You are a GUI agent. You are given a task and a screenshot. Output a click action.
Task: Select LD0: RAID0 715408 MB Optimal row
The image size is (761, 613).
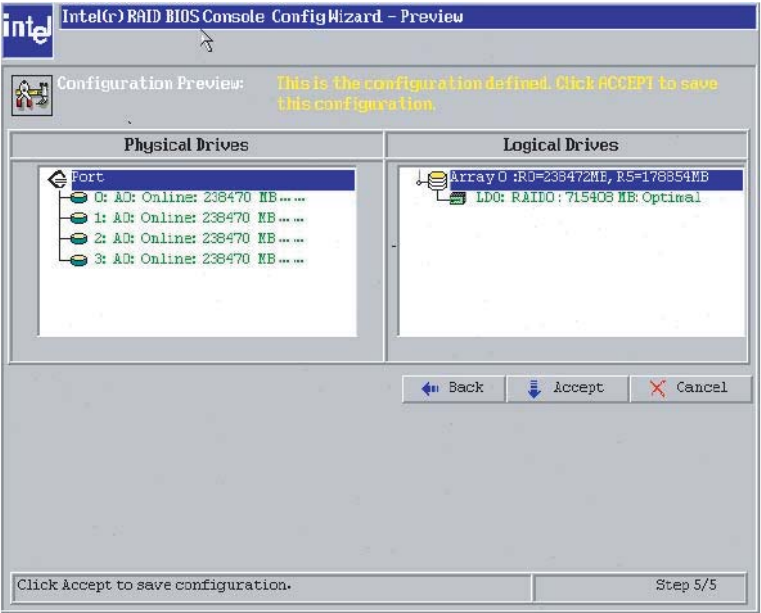[588, 198]
